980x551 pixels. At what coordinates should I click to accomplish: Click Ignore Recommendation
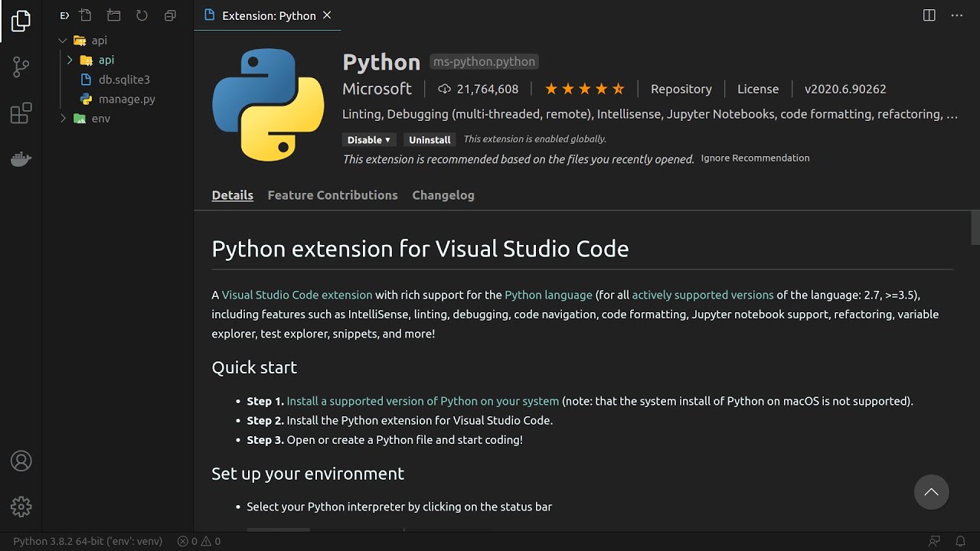[755, 158]
